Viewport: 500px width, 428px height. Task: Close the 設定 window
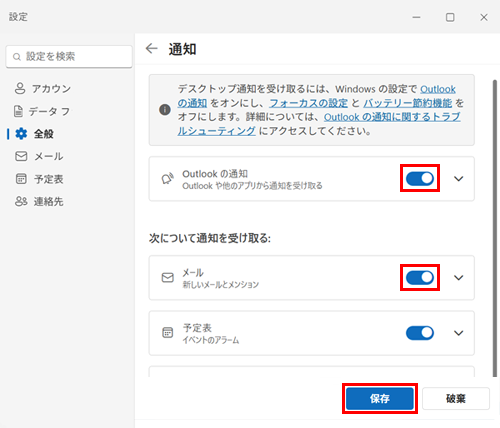pos(484,17)
